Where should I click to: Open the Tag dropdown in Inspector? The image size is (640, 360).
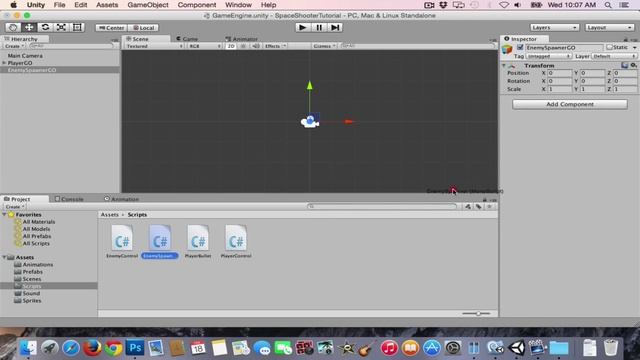coord(548,56)
